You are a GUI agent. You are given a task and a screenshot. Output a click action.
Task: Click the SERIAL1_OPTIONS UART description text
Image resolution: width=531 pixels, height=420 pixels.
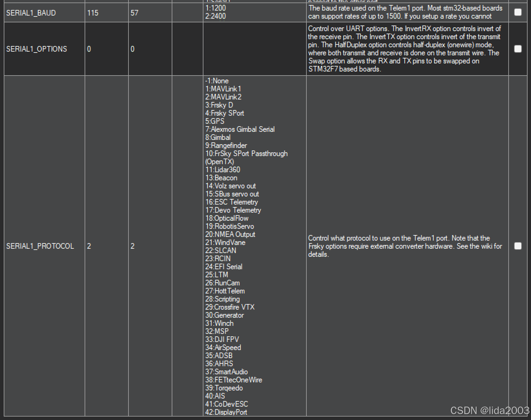coord(404,49)
